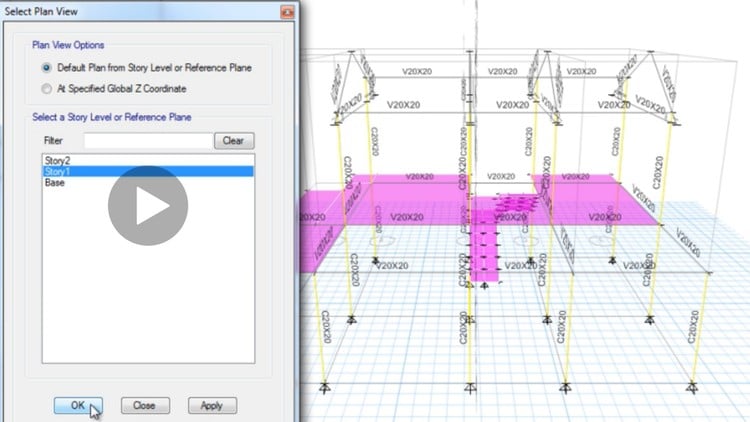Image resolution: width=750 pixels, height=422 pixels.
Task: Close Select Plan View dialog via red X
Action: pos(287,11)
